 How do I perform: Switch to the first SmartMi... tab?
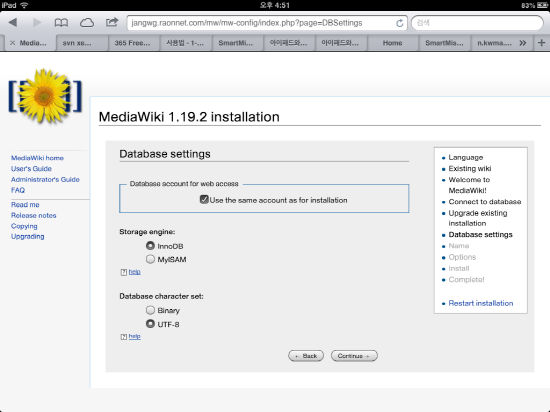tap(238, 43)
